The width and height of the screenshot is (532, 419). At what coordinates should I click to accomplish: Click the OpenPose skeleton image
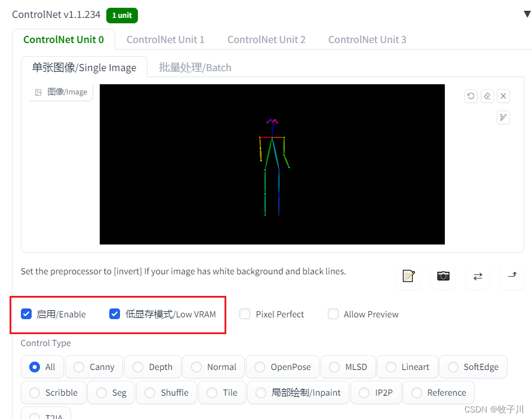click(272, 164)
